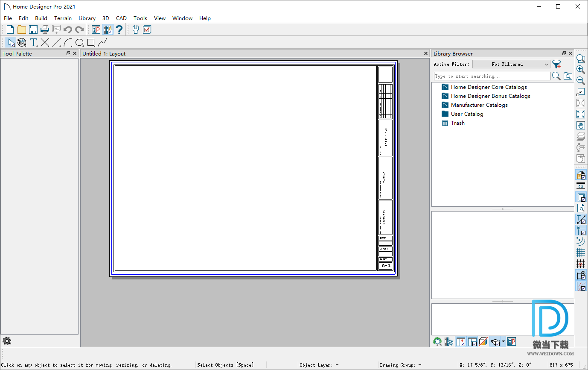Save using the floppy disk icon
The height and width of the screenshot is (370, 588).
33,29
